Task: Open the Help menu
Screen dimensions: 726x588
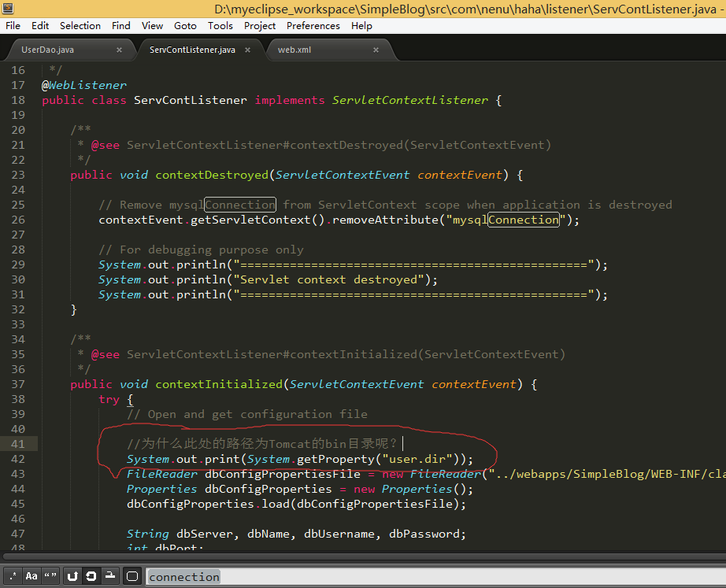Action: pyautogui.click(x=361, y=26)
